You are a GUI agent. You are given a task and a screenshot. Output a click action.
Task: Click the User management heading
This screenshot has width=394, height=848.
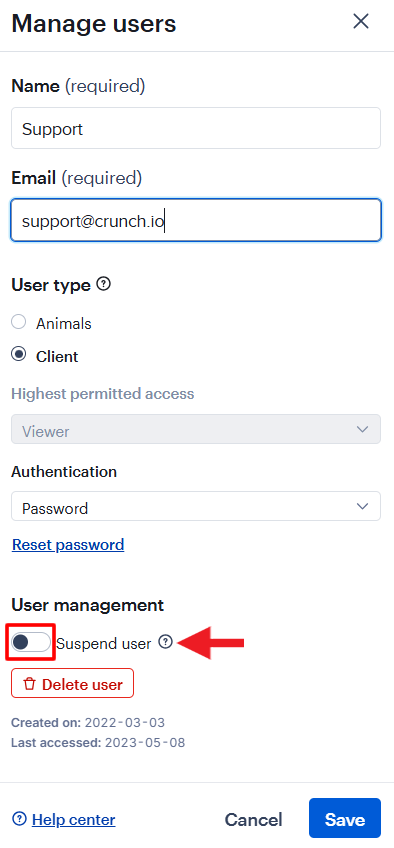[x=88, y=605]
